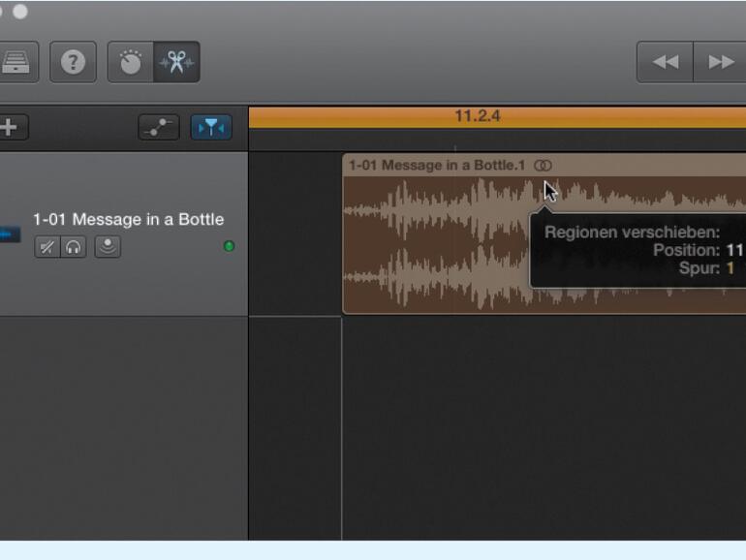Click the green track status indicator
Viewport: 746px width, 560px height.
tap(229, 246)
